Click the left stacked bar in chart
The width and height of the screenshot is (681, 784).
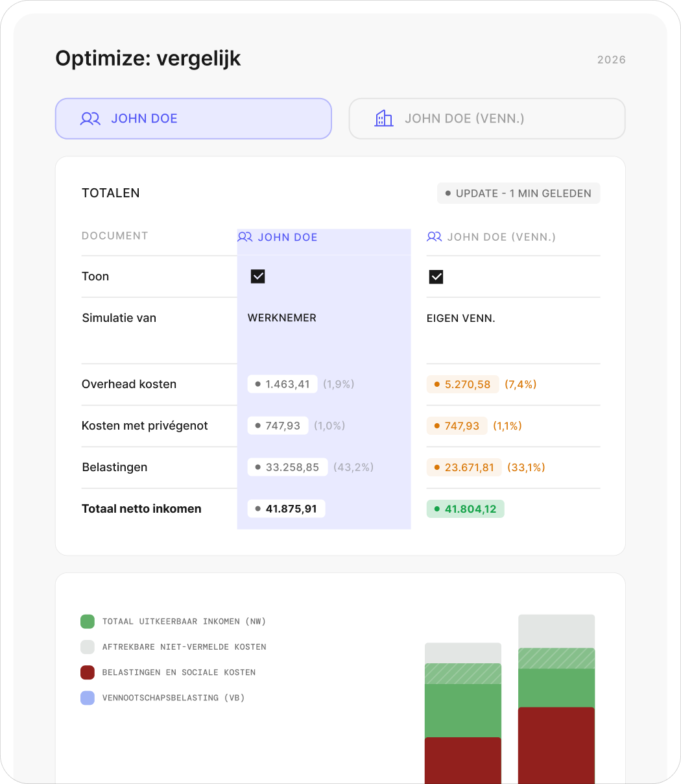pos(463,713)
